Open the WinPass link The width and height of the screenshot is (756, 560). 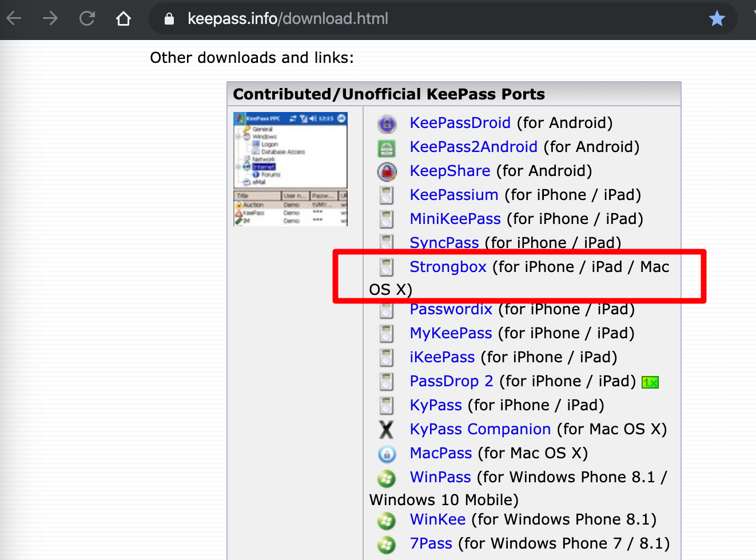[x=440, y=477]
